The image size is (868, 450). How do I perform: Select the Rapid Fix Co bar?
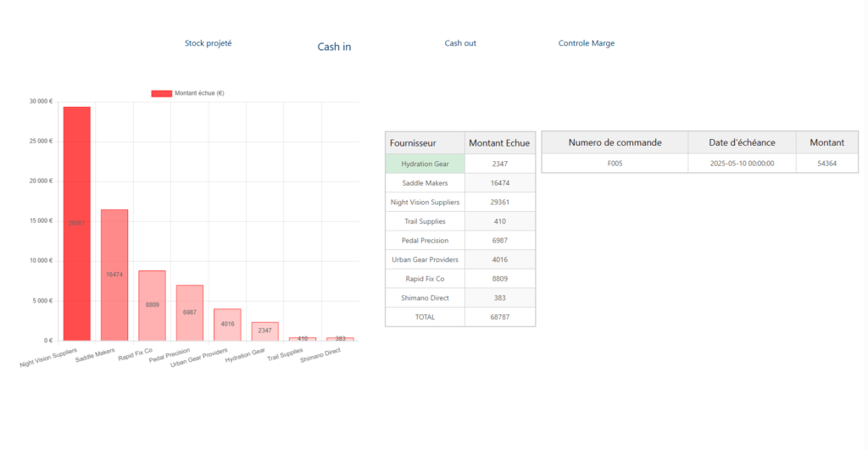tap(152, 305)
